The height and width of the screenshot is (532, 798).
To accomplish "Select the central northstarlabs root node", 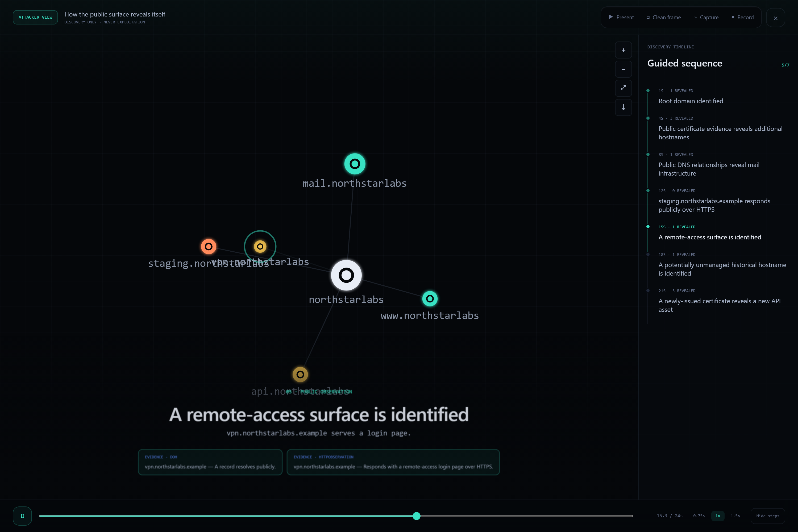I will 346,275.
